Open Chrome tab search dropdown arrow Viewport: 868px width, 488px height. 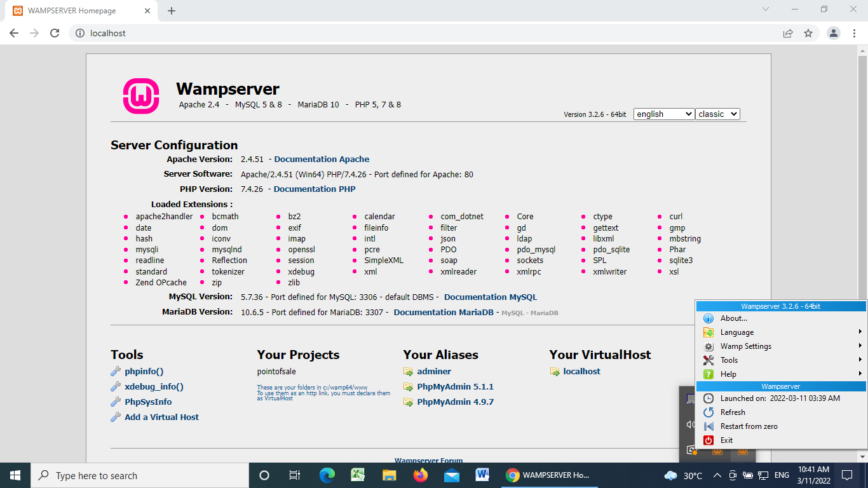(x=765, y=10)
